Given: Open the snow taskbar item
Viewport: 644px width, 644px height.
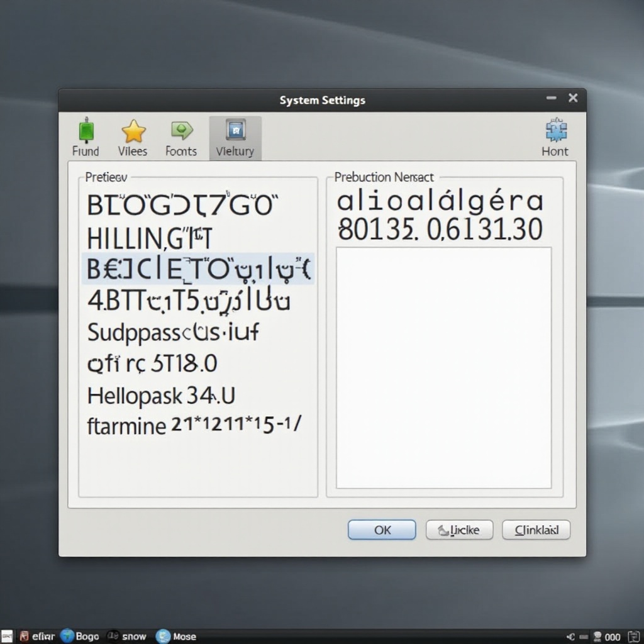Looking at the screenshot, I should pos(126,636).
